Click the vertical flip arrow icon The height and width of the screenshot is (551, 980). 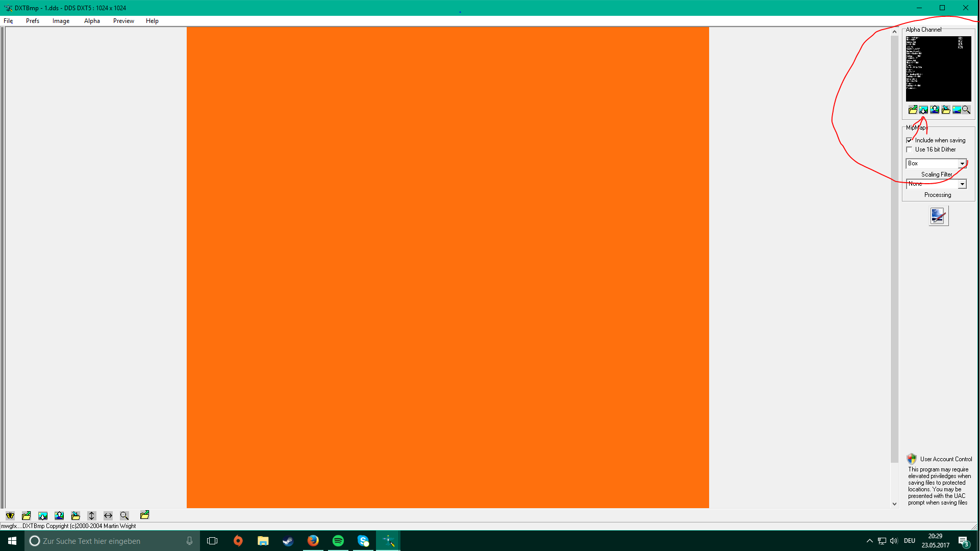(92, 516)
